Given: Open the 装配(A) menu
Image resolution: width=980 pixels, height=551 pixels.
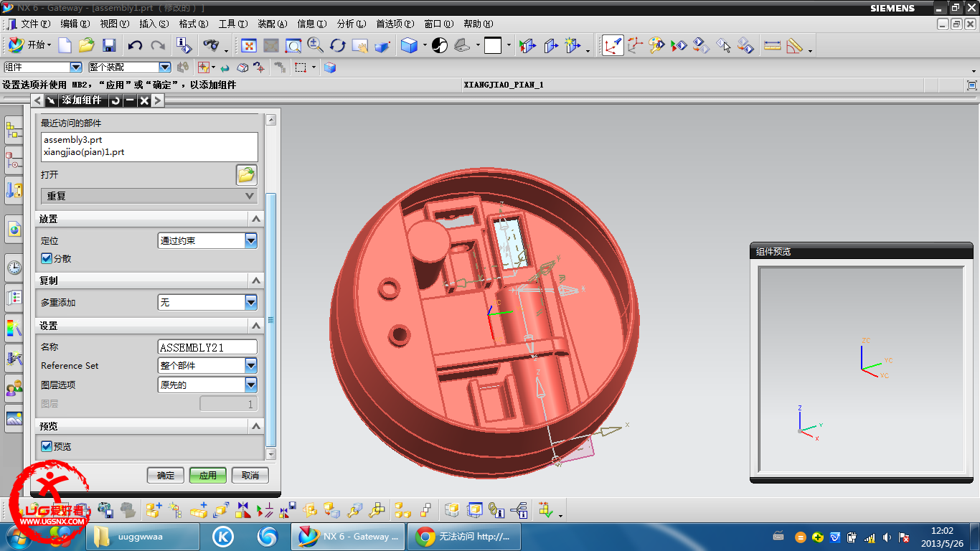Looking at the screenshot, I should [x=271, y=24].
